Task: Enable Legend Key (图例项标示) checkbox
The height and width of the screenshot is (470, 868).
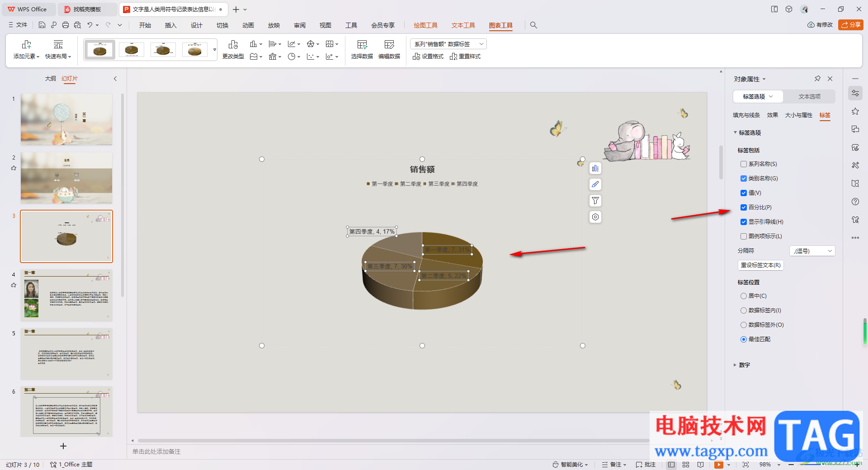Action: [x=744, y=236]
